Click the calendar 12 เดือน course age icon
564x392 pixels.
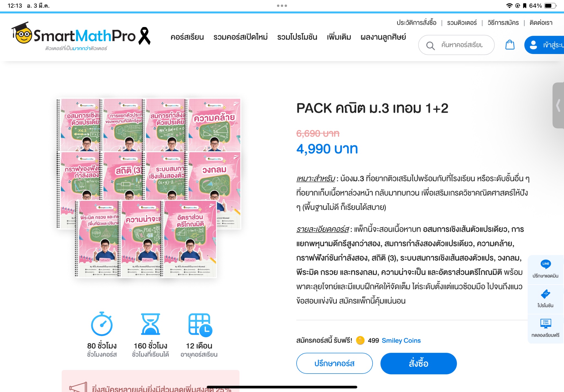pyautogui.click(x=200, y=325)
